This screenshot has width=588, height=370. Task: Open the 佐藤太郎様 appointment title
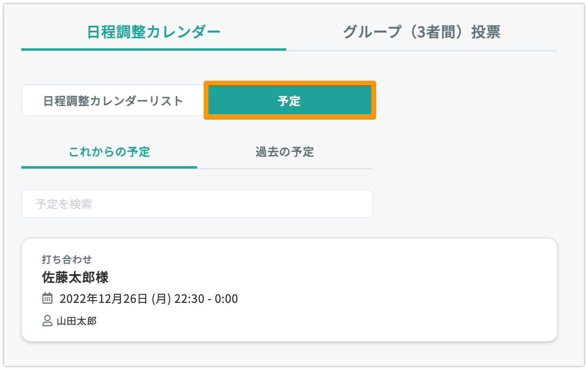click(x=75, y=277)
